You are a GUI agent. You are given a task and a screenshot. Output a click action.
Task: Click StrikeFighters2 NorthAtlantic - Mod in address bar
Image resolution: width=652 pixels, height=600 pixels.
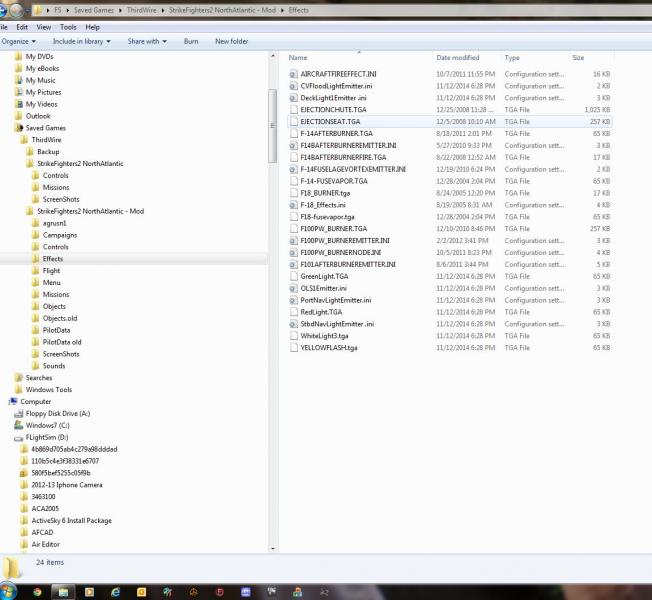tap(222, 10)
